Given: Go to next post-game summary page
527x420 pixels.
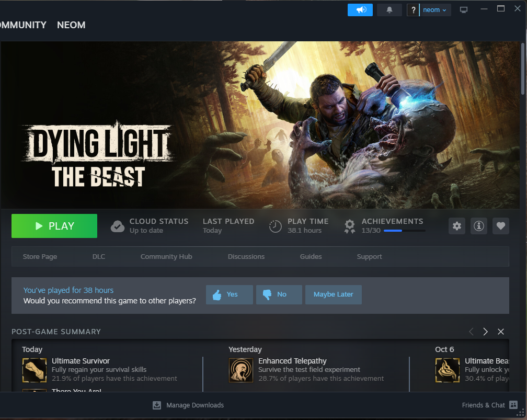Looking at the screenshot, I should (485, 332).
